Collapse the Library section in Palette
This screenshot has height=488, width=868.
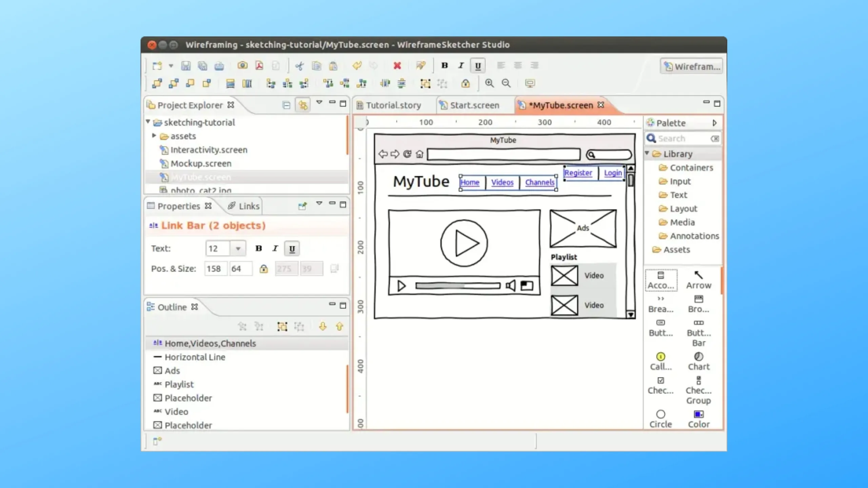pyautogui.click(x=647, y=153)
